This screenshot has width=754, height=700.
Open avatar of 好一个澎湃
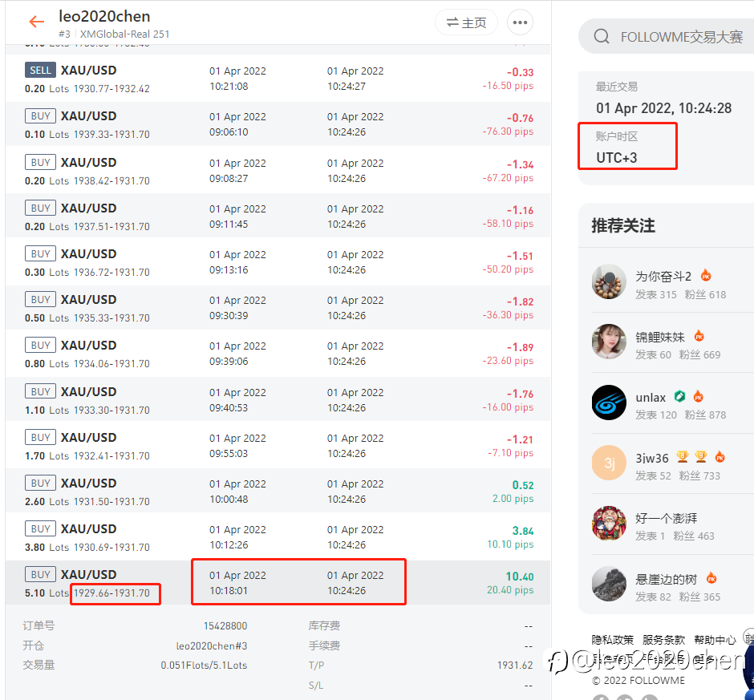point(609,523)
